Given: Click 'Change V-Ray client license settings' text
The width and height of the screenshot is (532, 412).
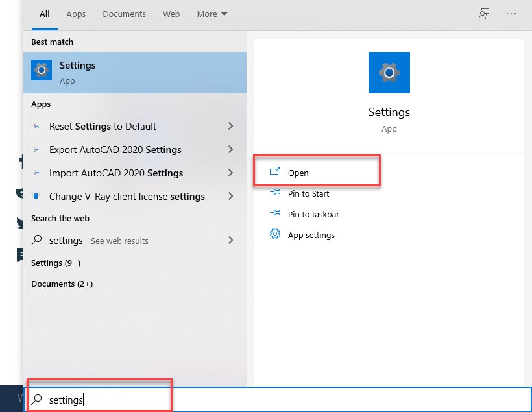Looking at the screenshot, I should pos(127,197).
